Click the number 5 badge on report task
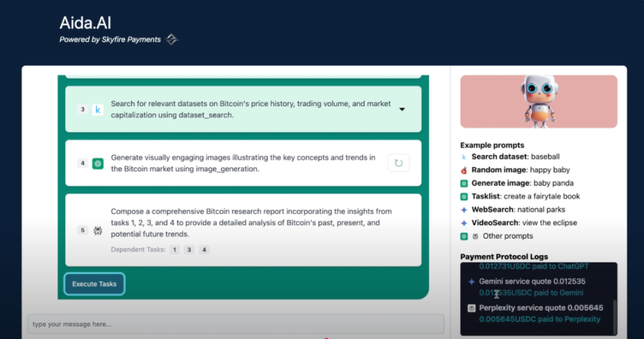 click(83, 230)
